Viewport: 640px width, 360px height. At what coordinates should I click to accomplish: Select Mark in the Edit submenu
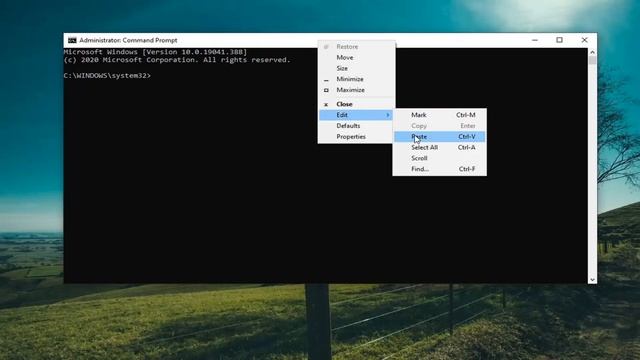pos(440,115)
